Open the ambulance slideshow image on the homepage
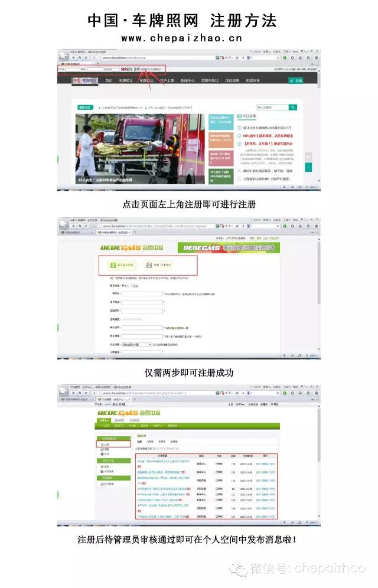 pyautogui.click(x=140, y=149)
